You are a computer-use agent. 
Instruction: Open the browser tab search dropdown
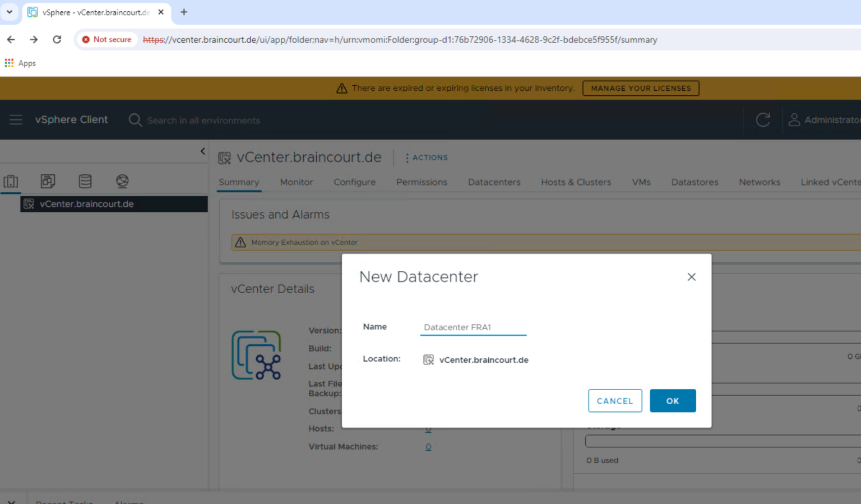(x=9, y=12)
